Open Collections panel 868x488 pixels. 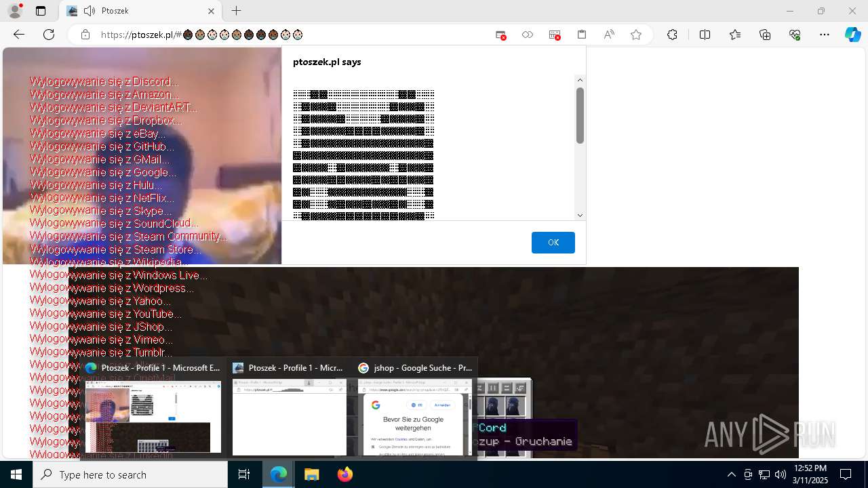[765, 35]
